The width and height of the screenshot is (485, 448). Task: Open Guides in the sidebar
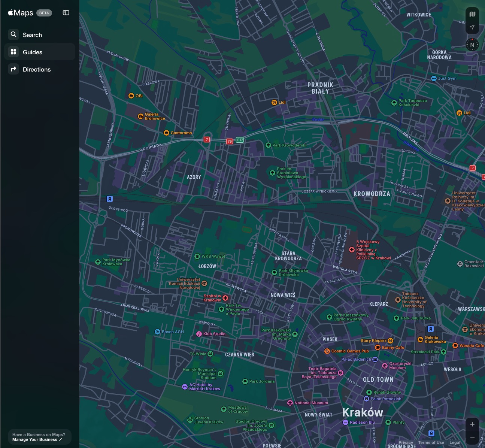(40, 52)
